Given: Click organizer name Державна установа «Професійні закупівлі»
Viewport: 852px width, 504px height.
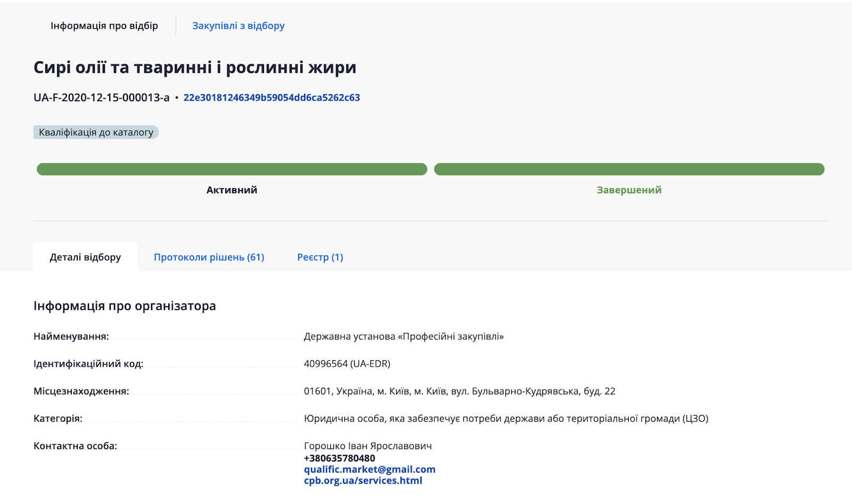Looking at the screenshot, I should click(x=404, y=336).
